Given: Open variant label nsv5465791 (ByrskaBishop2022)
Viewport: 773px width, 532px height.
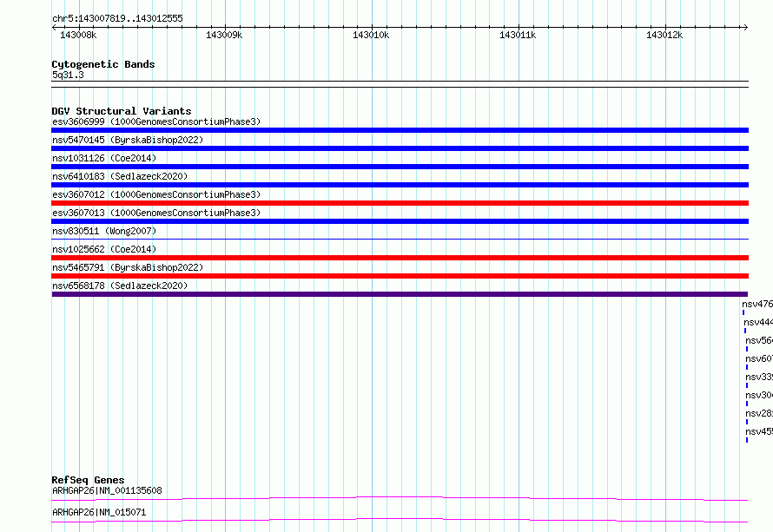Looking at the screenshot, I should (x=128, y=267).
